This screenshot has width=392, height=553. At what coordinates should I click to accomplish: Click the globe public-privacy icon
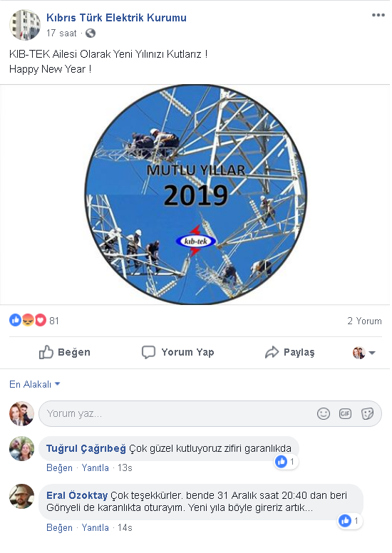[x=91, y=33]
